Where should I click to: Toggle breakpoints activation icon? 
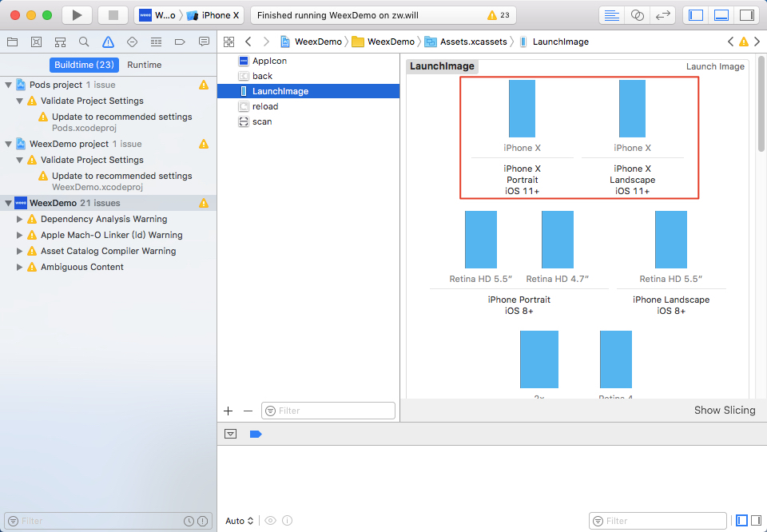(256, 435)
